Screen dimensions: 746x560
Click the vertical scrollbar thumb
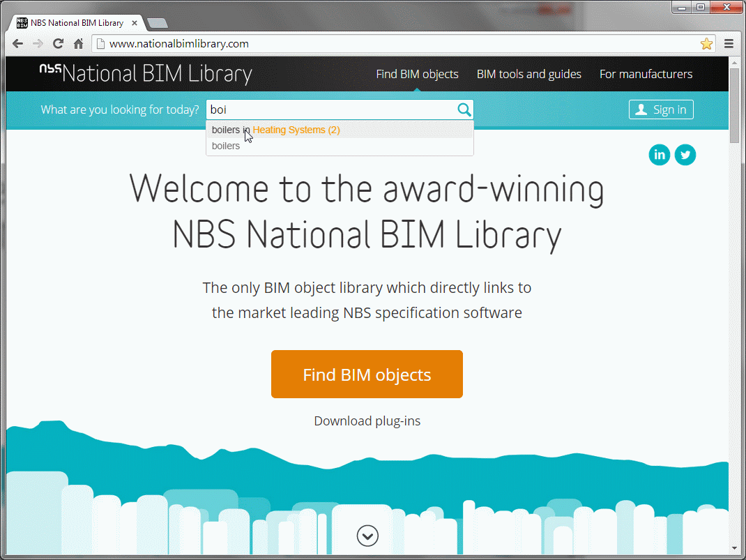735,105
